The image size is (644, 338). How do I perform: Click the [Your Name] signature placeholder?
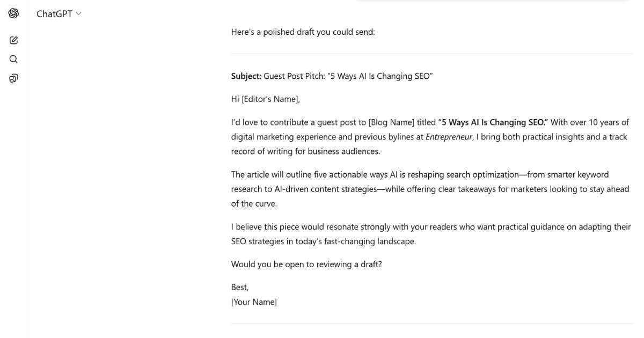tap(253, 302)
